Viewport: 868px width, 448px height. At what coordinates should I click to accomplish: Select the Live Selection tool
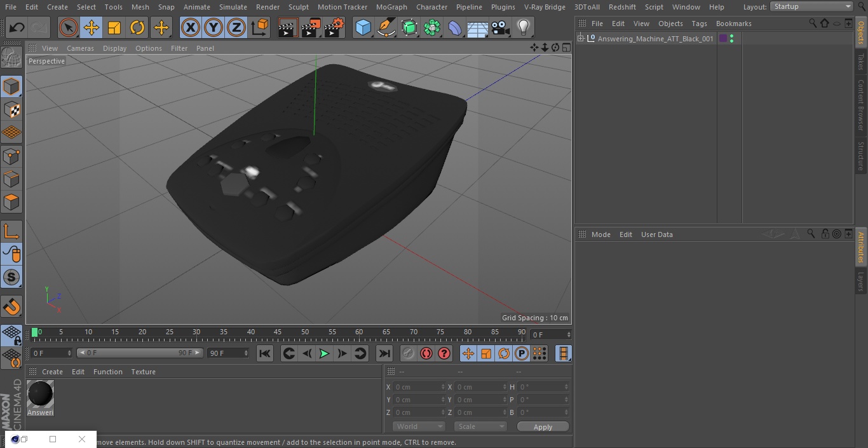click(x=69, y=27)
